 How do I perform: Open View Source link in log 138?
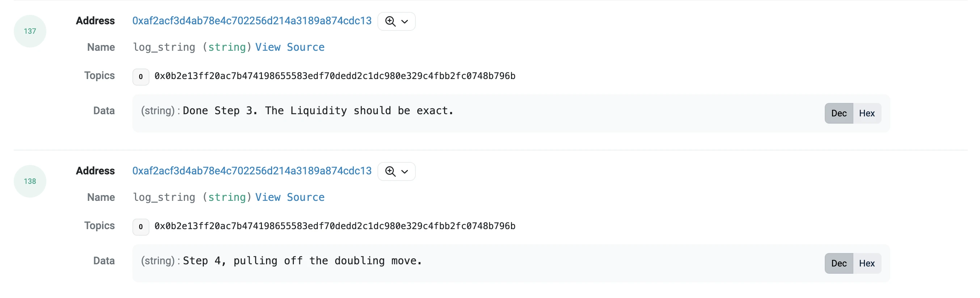click(x=290, y=197)
